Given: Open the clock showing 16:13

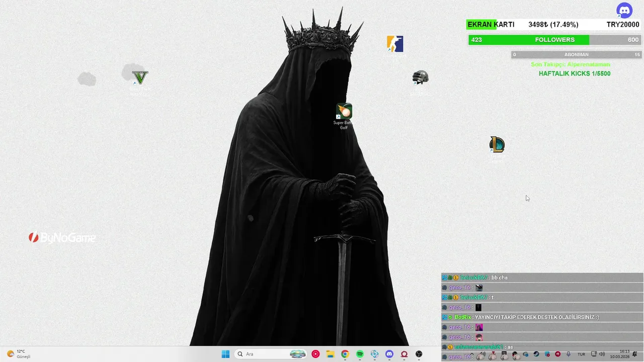Looking at the screenshot, I should 619,354.
